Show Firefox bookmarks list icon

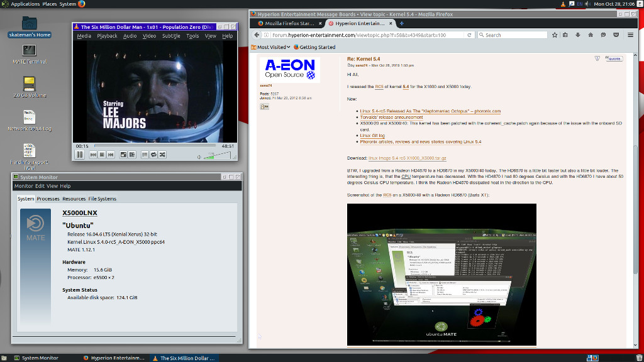click(565, 35)
